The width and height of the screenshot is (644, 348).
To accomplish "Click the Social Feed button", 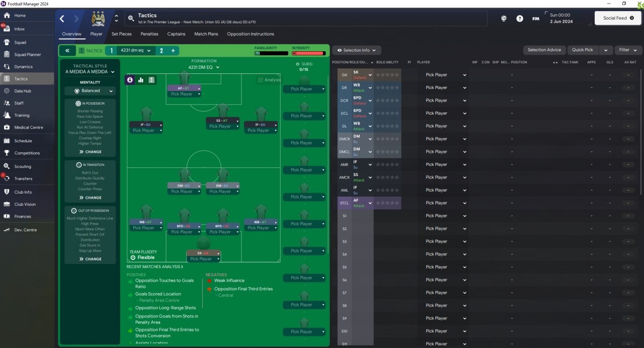I will pyautogui.click(x=618, y=18).
